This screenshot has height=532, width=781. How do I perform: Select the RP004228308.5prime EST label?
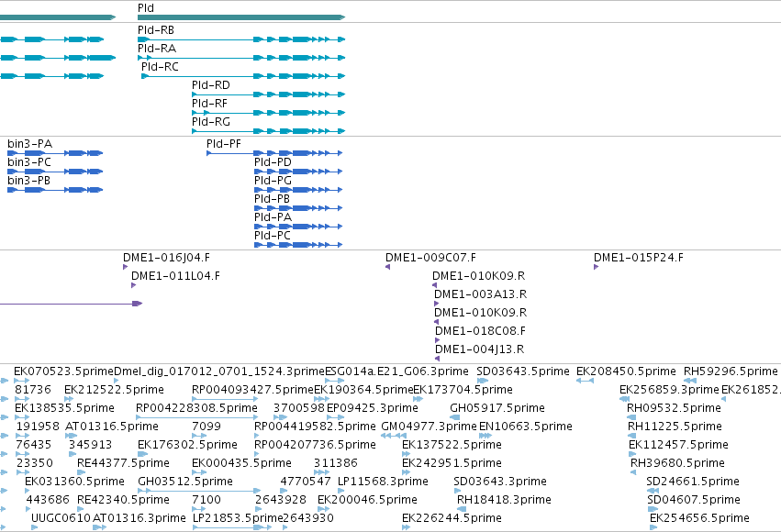(x=196, y=408)
